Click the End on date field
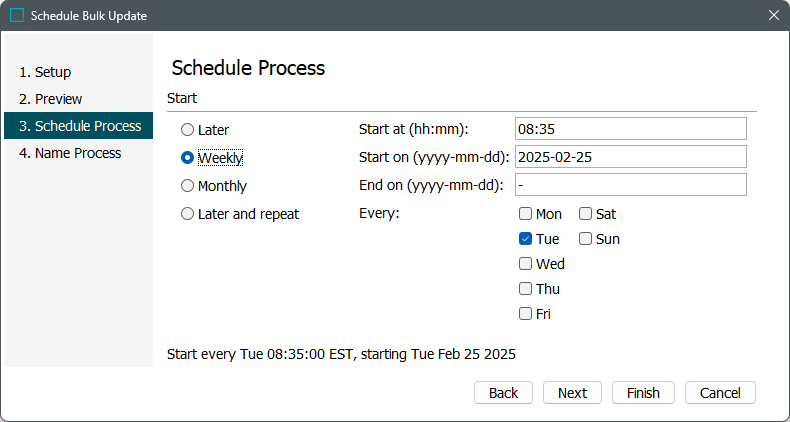Viewport: 790px width, 422px height. pyautogui.click(x=630, y=185)
